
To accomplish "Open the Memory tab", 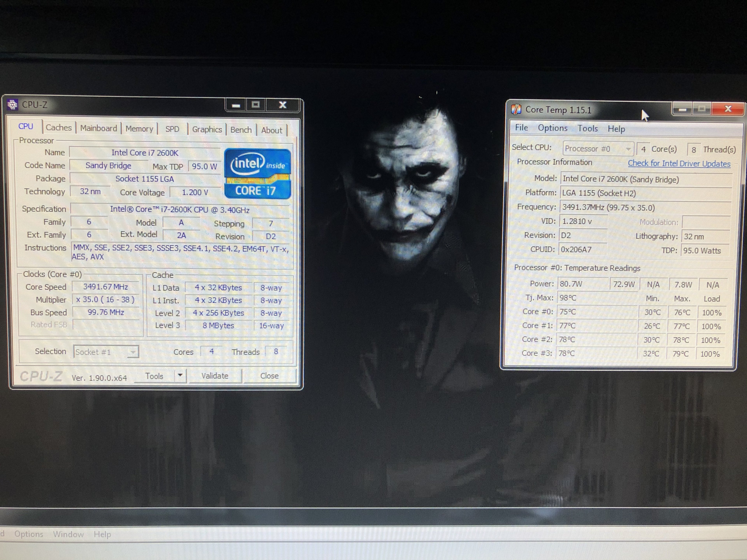I will tap(139, 129).
